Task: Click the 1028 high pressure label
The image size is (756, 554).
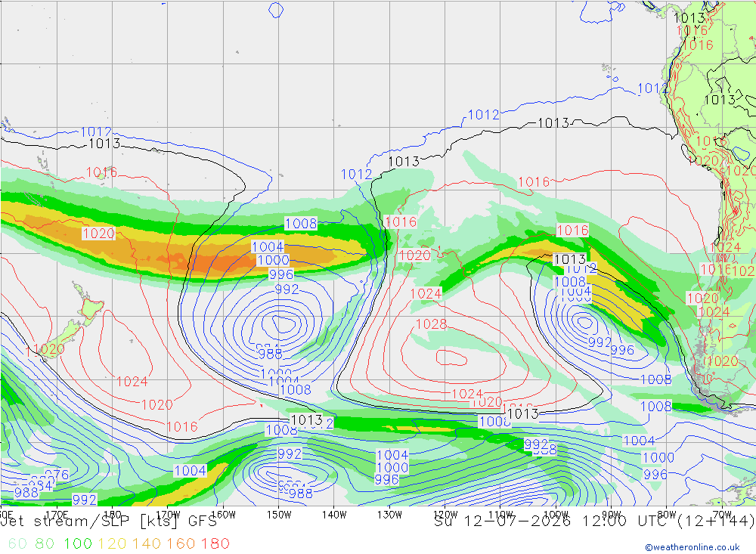Action: click(x=431, y=324)
